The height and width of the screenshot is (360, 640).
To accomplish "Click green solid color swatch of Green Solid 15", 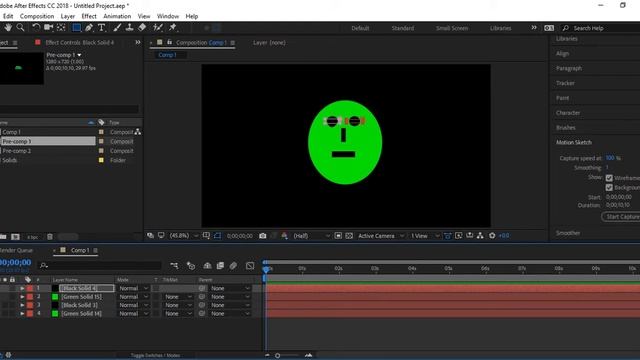I will 55,297.
